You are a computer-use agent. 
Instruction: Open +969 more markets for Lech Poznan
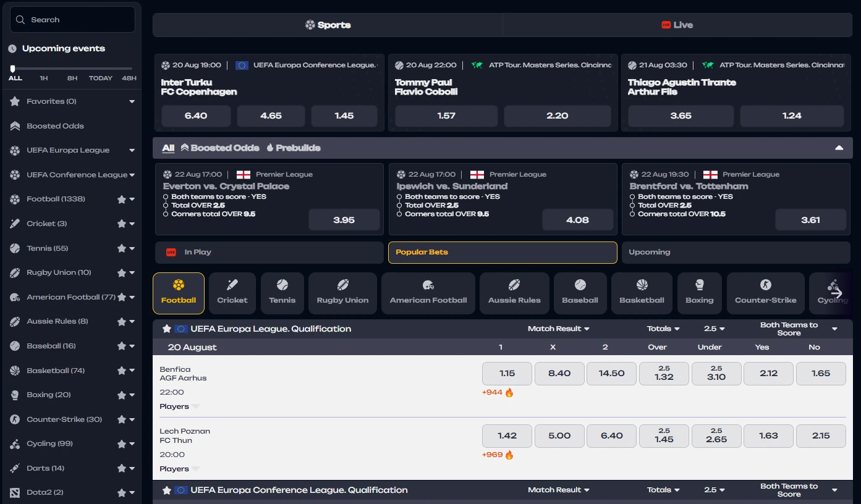click(x=498, y=455)
